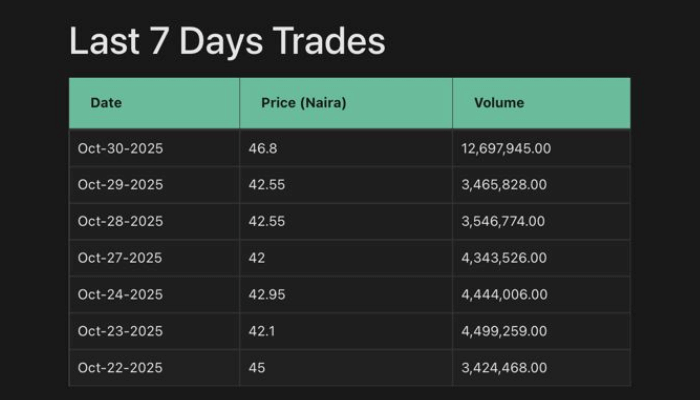The width and height of the screenshot is (700, 400).
Task: Click the 3,424,468.00 volume cell
Action: (x=504, y=368)
